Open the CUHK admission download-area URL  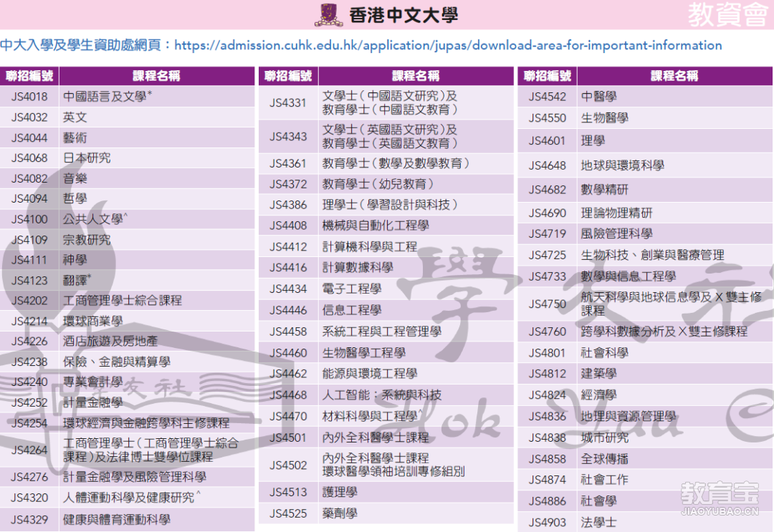[x=448, y=45]
